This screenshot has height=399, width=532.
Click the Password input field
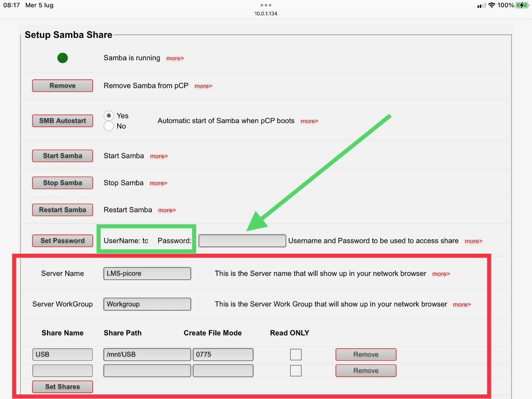click(242, 241)
